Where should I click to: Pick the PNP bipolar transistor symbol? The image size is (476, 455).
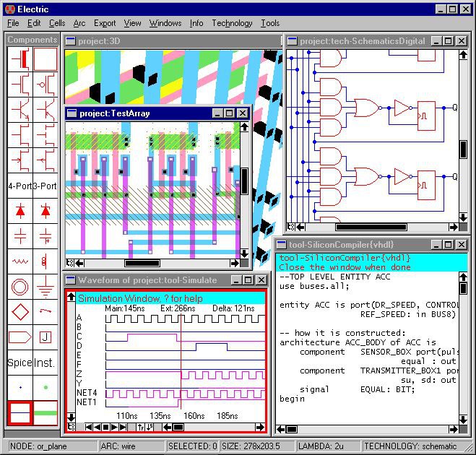(46, 110)
